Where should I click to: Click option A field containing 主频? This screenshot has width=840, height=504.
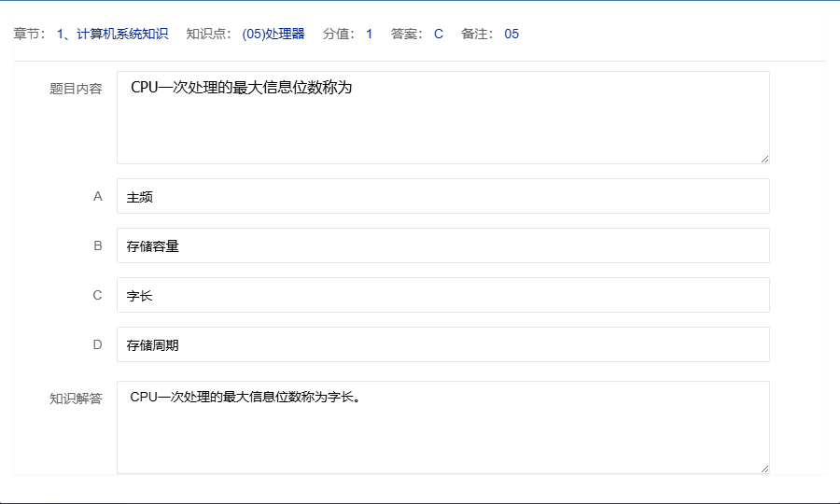point(442,196)
